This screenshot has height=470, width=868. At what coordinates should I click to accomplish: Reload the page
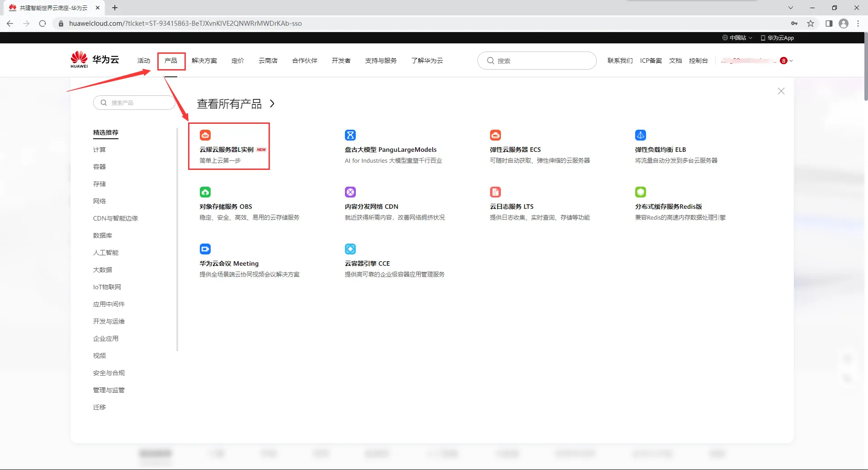(42, 23)
